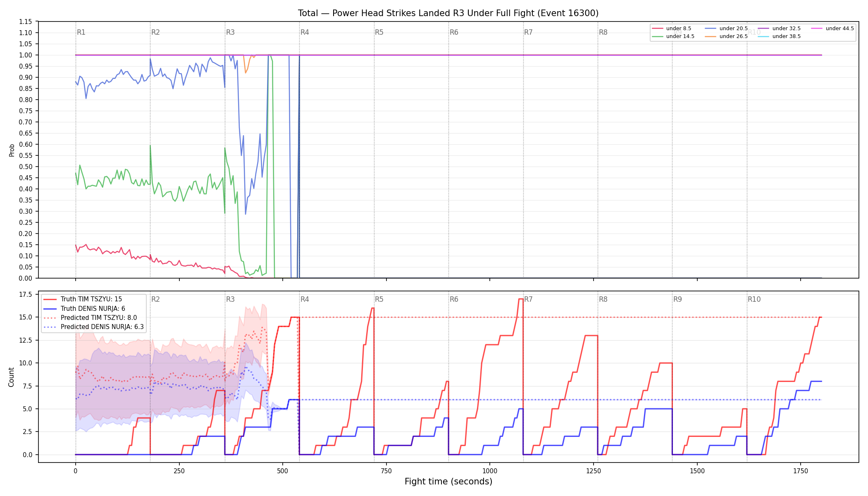Click the R10 round marker in bottom chart
The width and height of the screenshot is (868, 496).
[x=754, y=299]
